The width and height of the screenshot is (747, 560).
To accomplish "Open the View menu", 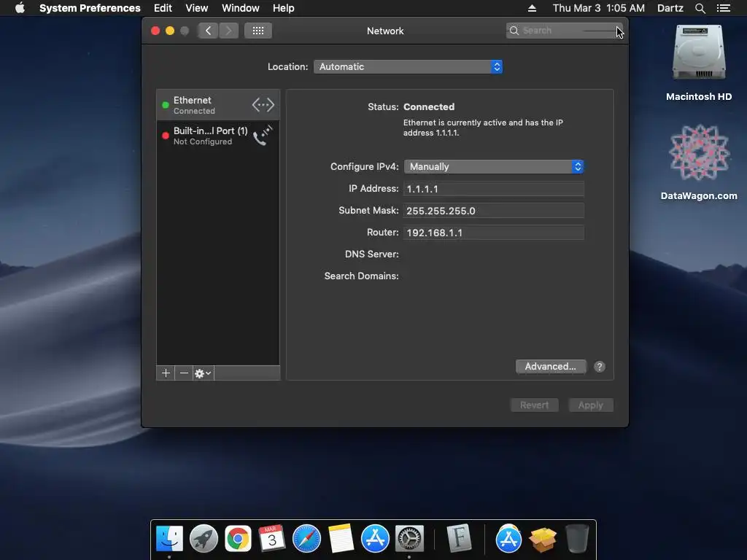I will tap(197, 8).
